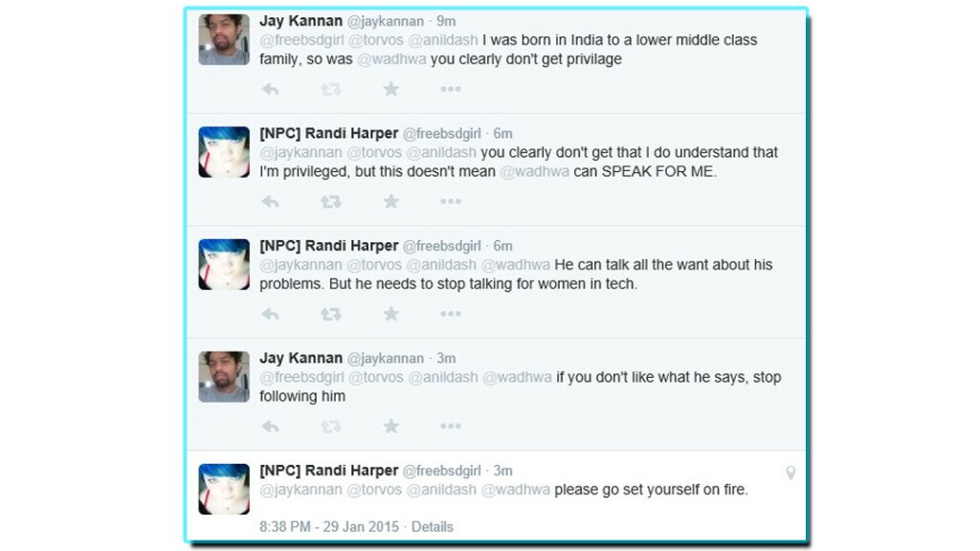Reply to the 'women in tech' tweet
The height and width of the screenshot is (551, 980).
point(270,314)
